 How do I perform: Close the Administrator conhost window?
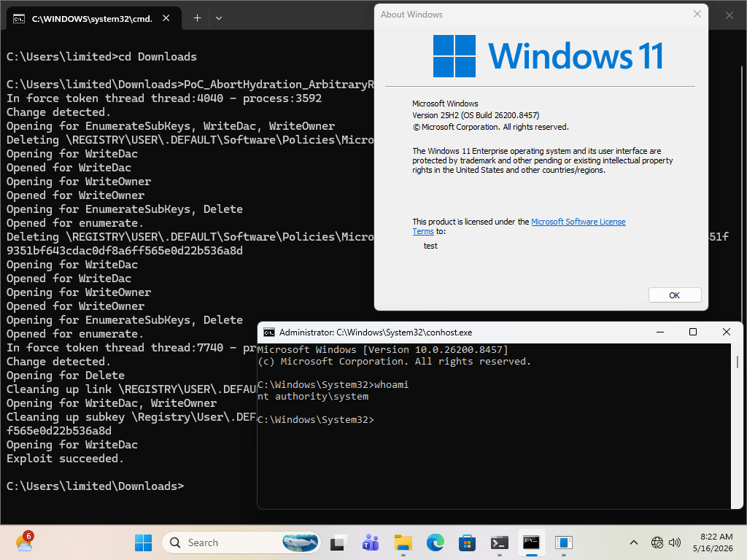(x=726, y=332)
